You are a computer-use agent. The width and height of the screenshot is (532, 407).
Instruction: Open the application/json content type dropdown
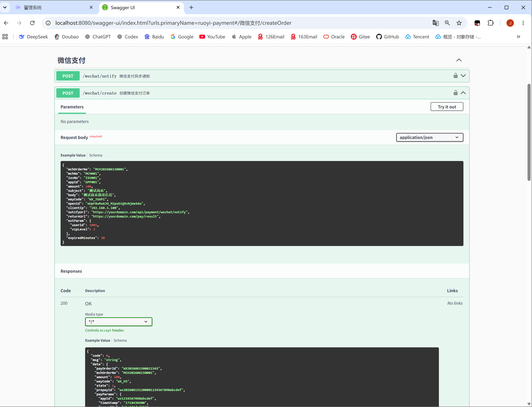pos(430,137)
